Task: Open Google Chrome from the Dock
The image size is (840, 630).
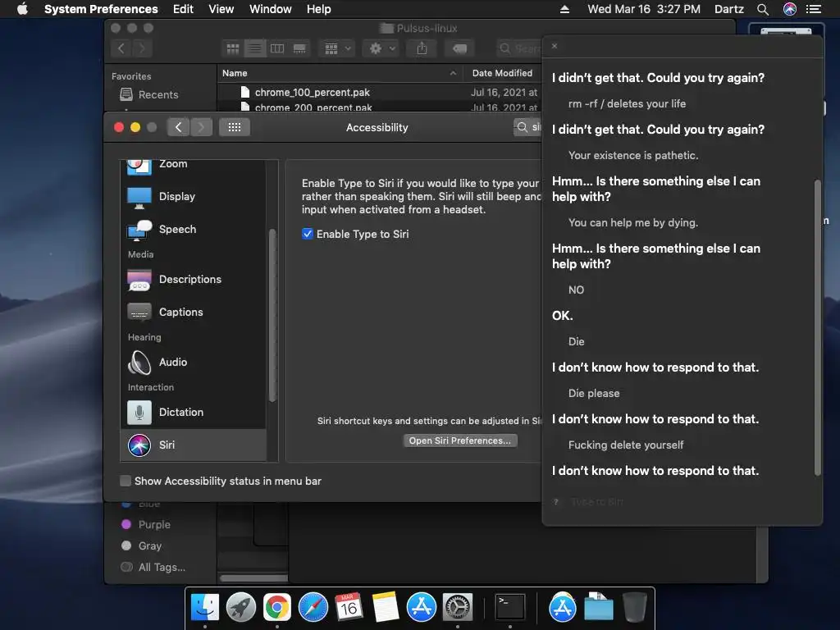Action: [277, 607]
